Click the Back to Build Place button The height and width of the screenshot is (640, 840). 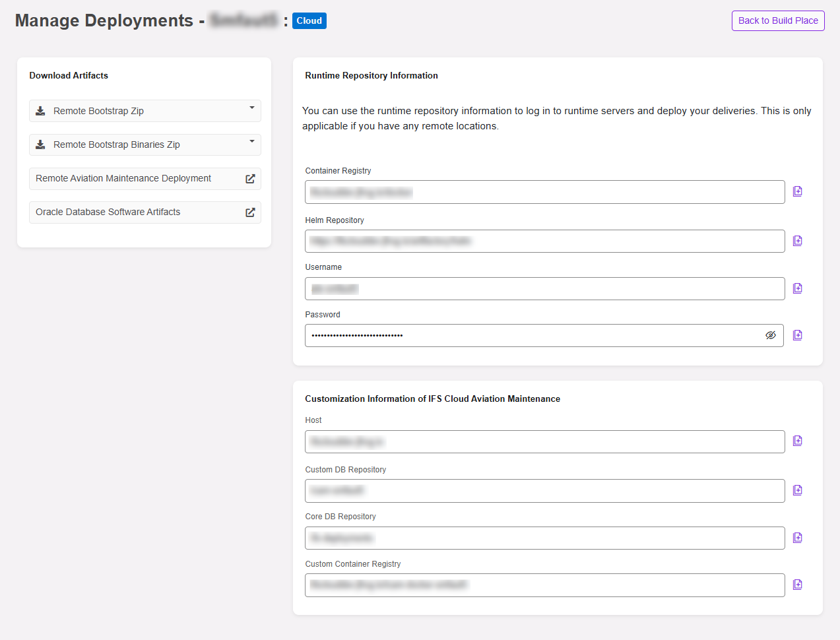[x=778, y=20]
